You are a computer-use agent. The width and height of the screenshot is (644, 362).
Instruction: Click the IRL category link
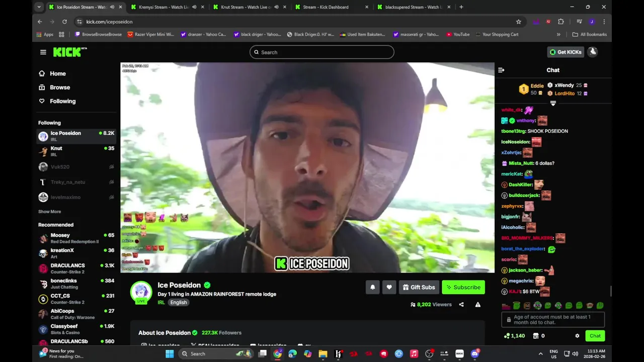pos(161,302)
